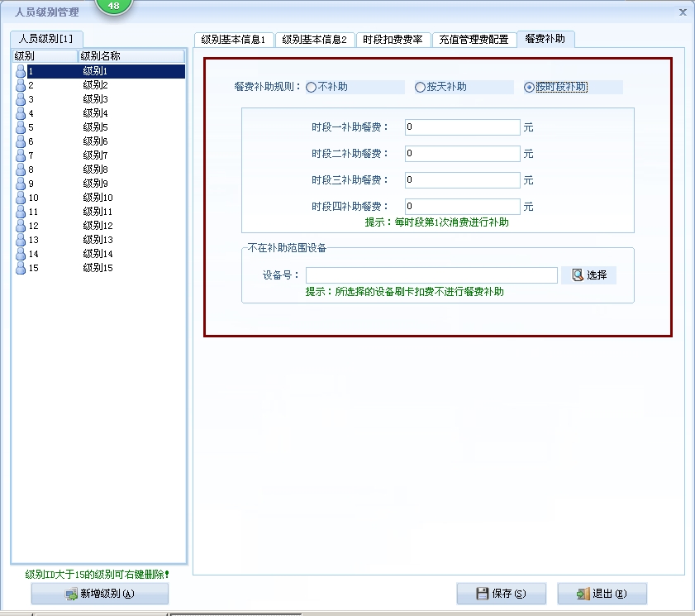This screenshot has height=616, width=695.
Task: Select the 按时段补助 radio button
Action: click(529, 88)
